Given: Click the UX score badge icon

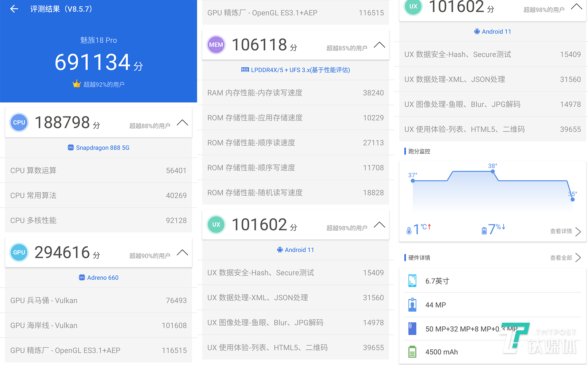Looking at the screenshot, I should coord(216,224).
